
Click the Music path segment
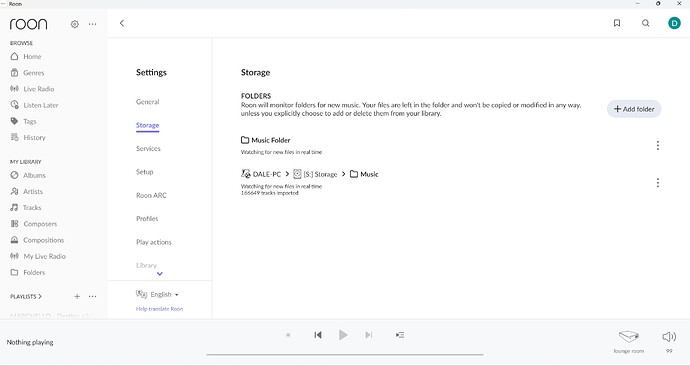364,174
